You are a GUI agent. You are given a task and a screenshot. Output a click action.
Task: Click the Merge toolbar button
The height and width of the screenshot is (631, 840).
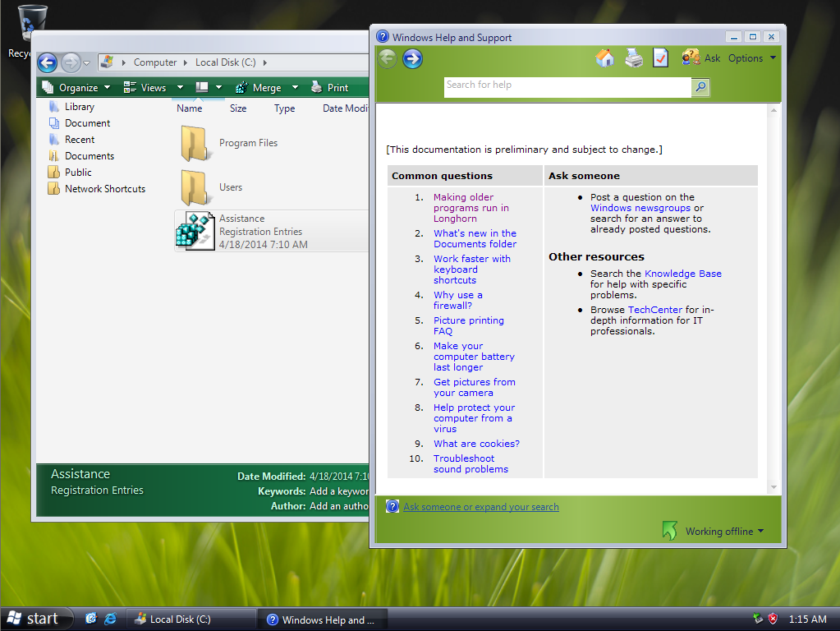pyautogui.click(x=259, y=87)
